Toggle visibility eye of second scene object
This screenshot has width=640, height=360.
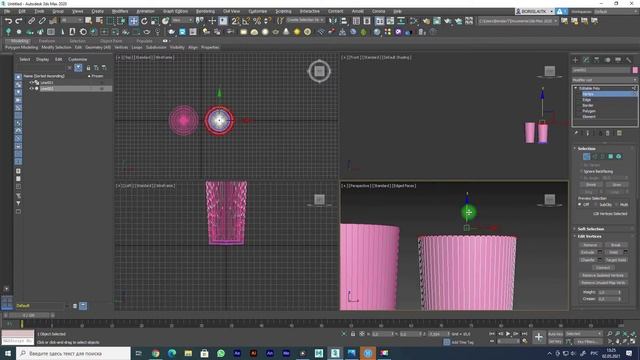pyautogui.click(x=31, y=88)
